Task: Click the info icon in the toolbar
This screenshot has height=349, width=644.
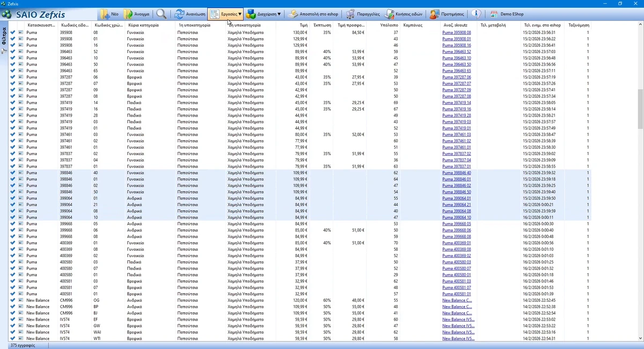Action: click(477, 14)
